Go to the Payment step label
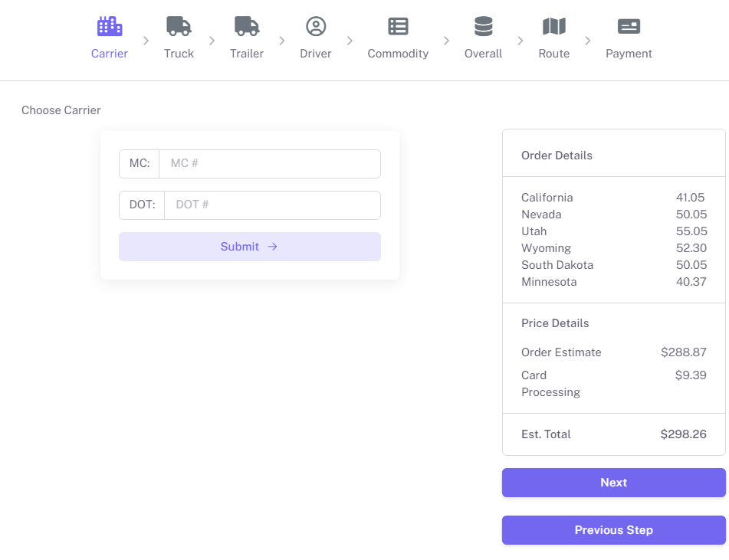 (x=629, y=54)
